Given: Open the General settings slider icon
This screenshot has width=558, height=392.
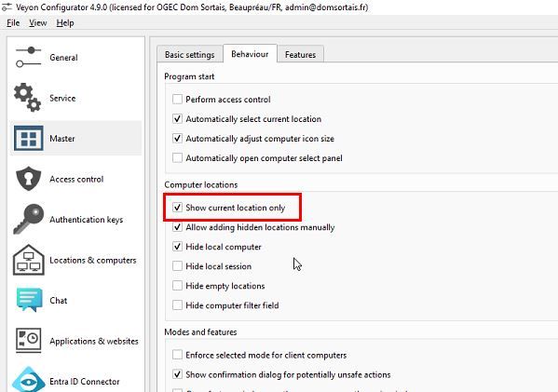Looking at the screenshot, I should coord(29,57).
